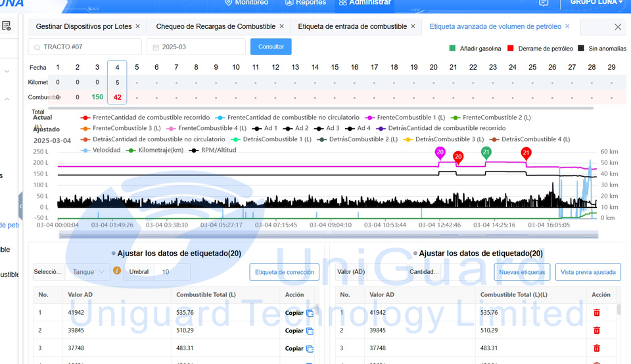Click the date row horizontal scrollbar

pyautogui.click(x=321, y=108)
